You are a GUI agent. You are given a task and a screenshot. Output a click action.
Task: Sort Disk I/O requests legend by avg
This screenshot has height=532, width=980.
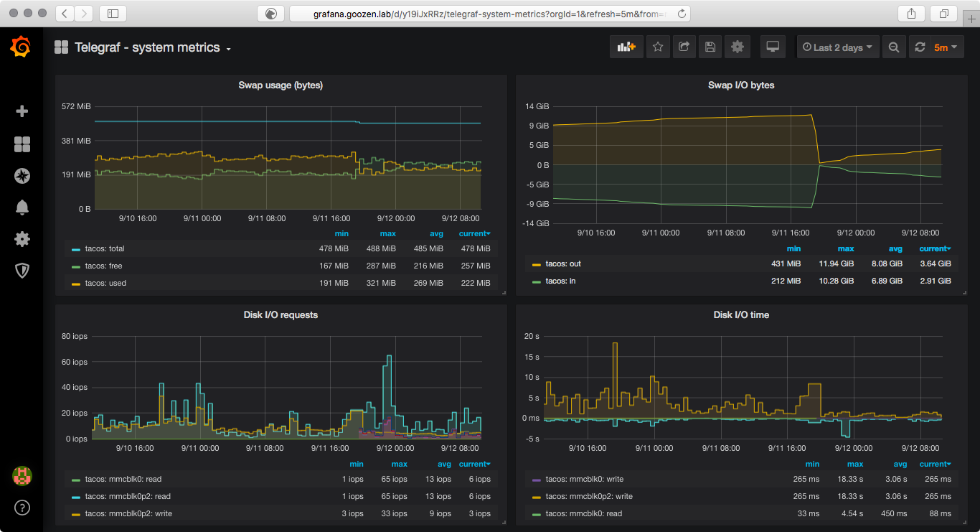[444, 464]
